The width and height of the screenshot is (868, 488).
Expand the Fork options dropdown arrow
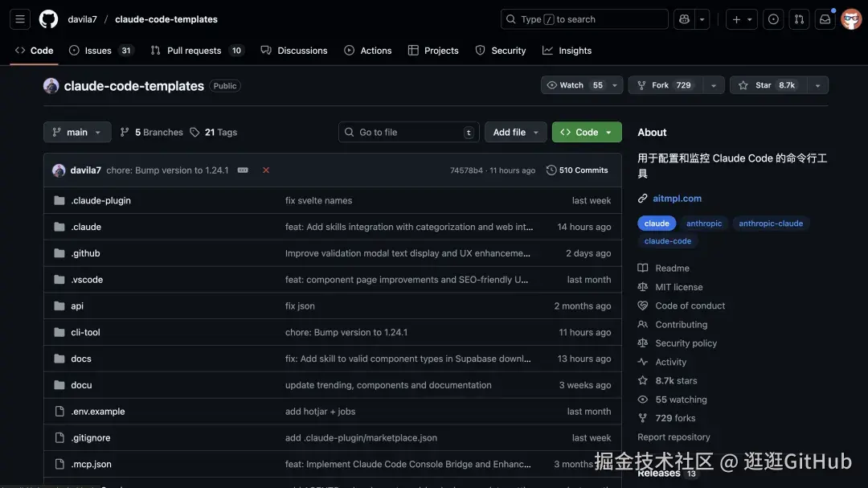coord(714,85)
